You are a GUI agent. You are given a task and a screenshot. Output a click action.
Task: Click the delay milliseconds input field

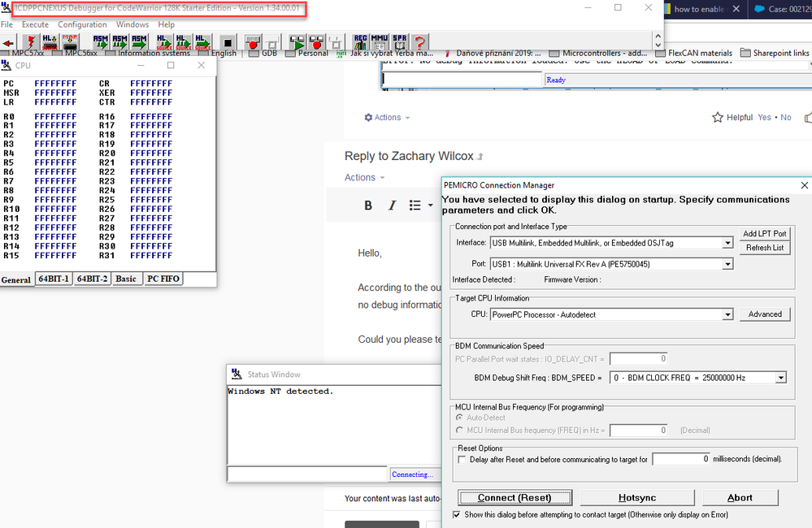coord(681,459)
